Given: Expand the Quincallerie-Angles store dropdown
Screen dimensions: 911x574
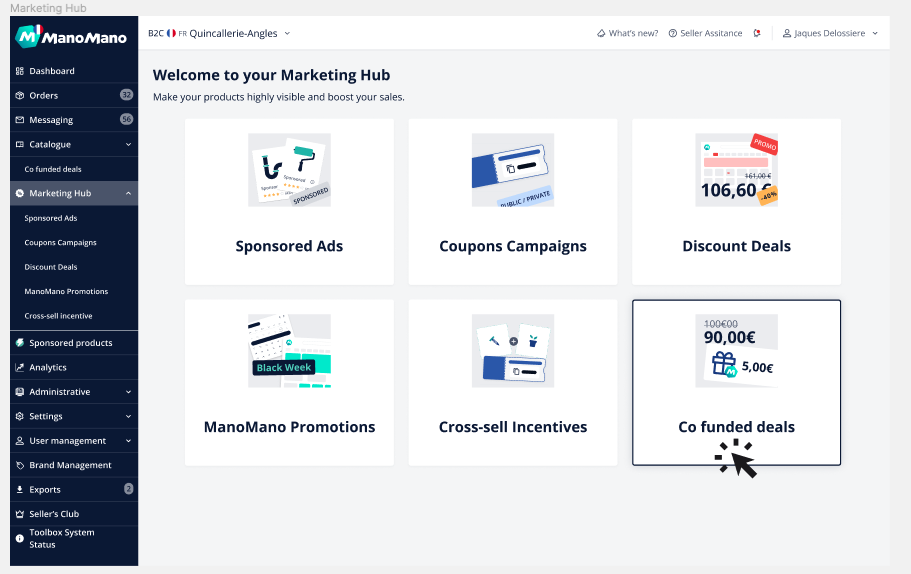Looking at the screenshot, I should coord(287,33).
